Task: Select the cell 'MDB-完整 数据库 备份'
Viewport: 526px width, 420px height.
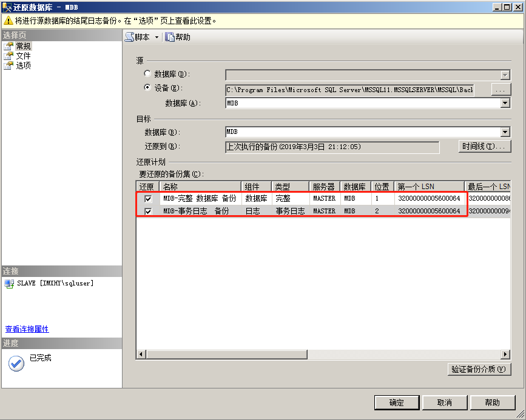Action: coord(201,198)
